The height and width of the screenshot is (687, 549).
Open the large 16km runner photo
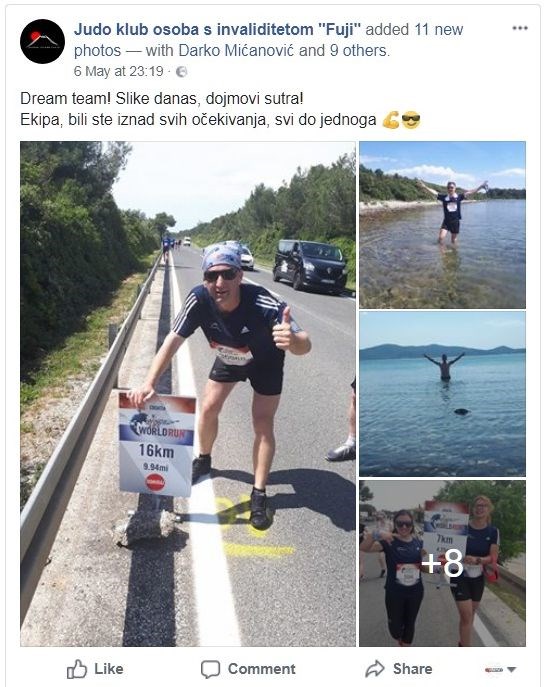click(188, 393)
